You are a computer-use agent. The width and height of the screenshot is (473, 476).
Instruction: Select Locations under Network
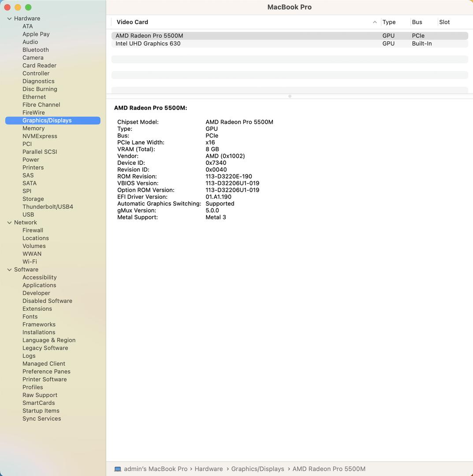click(36, 238)
